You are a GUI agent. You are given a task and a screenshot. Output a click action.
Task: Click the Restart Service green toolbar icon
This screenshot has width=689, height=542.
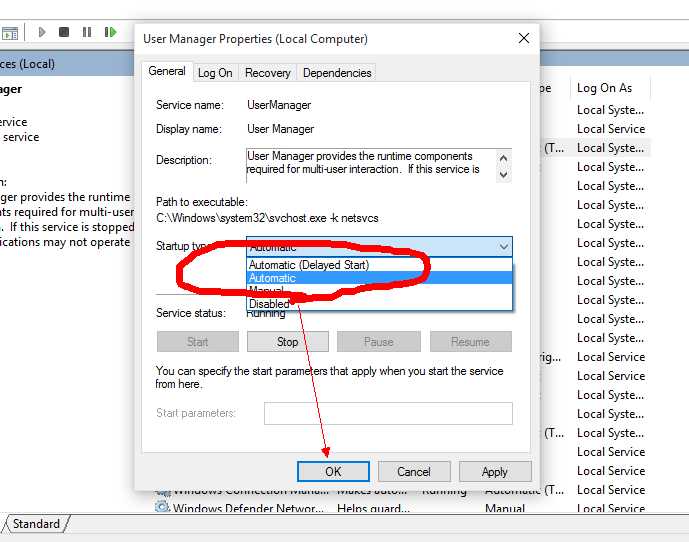tap(110, 32)
